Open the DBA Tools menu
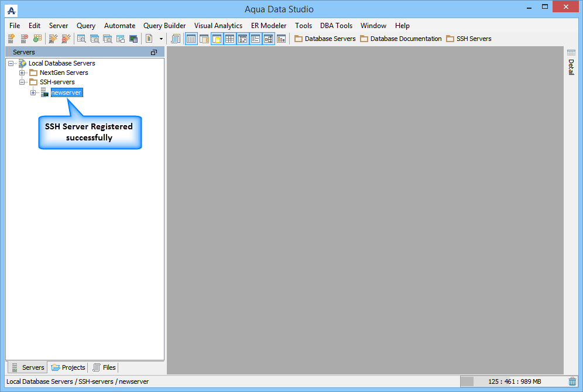The height and width of the screenshot is (392, 583). (336, 26)
